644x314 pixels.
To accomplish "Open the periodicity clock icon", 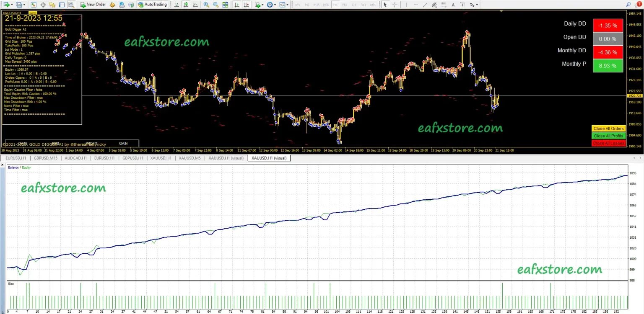I will click(x=270, y=5).
